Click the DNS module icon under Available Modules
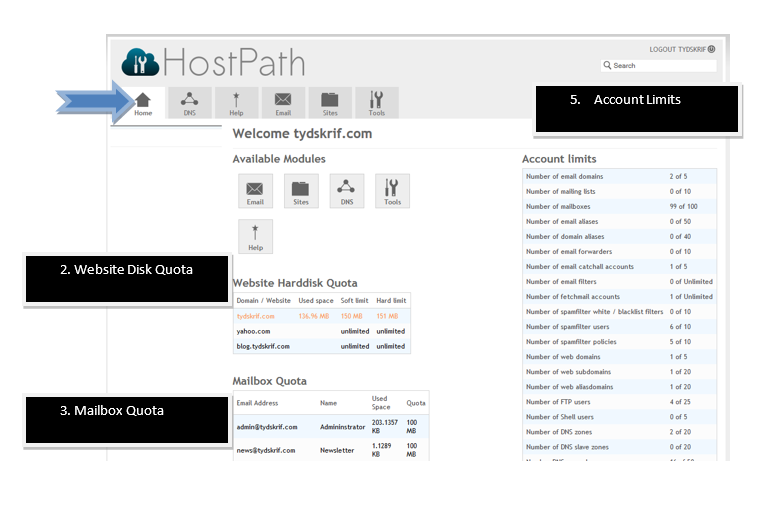Image resolution: width=775 pixels, height=505 pixels. coord(346,191)
